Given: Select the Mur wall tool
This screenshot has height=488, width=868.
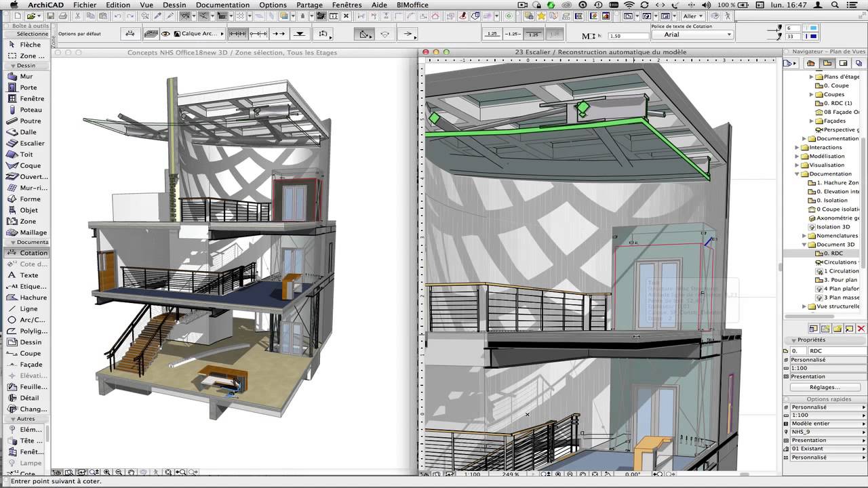Looking at the screenshot, I should [25, 77].
